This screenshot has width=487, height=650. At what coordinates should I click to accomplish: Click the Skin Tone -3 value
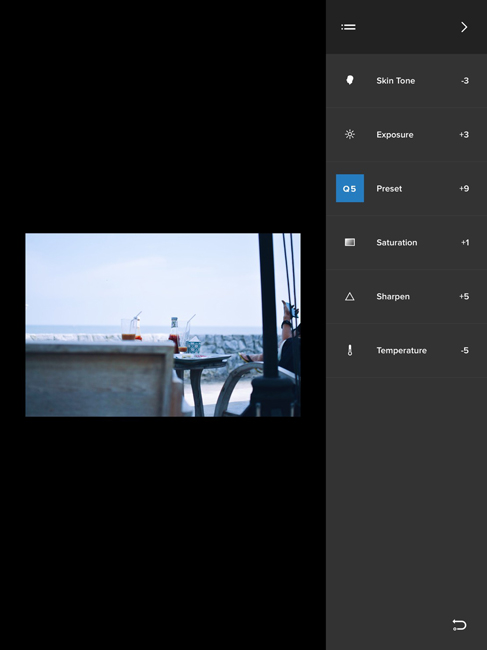(465, 80)
